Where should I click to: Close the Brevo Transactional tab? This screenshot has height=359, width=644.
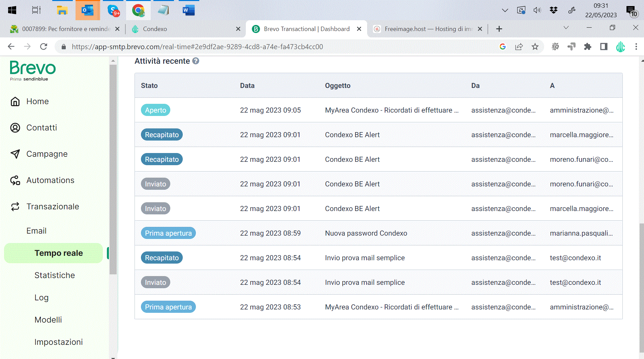(x=359, y=29)
